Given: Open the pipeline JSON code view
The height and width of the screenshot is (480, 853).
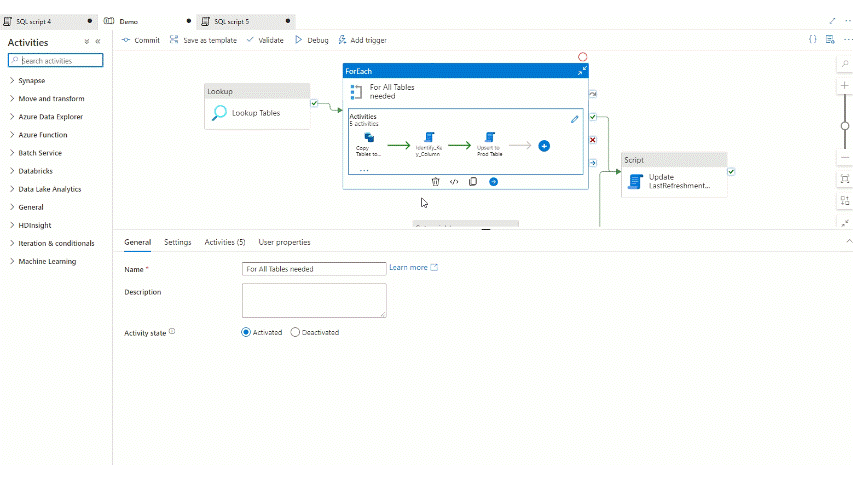Looking at the screenshot, I should click(x=813, y=40).
